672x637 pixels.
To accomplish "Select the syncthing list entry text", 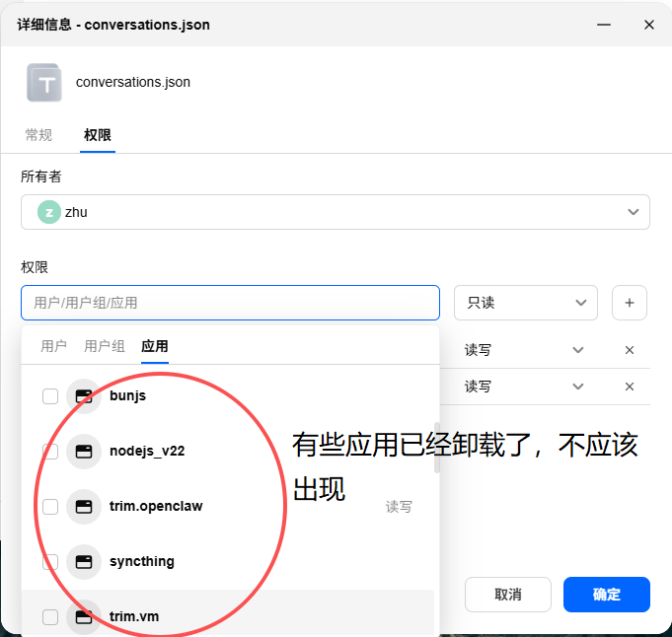I will (142, 562).
